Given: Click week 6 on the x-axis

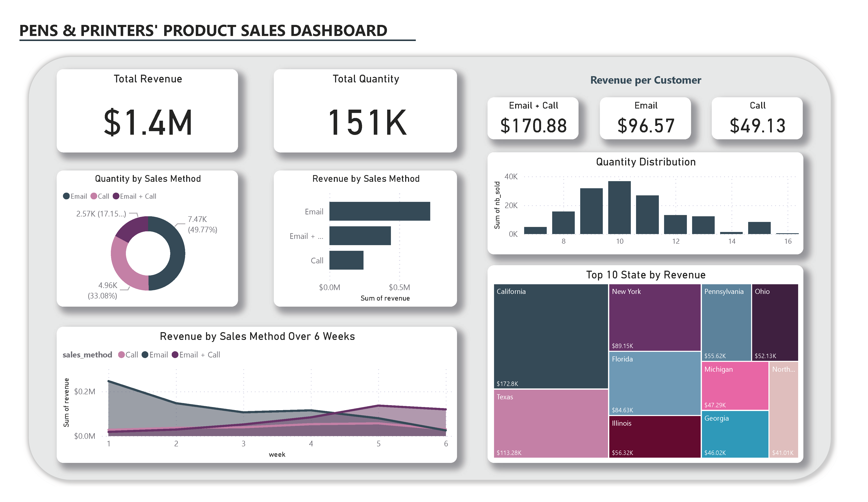Looking at the screenshot, I should coord(446,444).
